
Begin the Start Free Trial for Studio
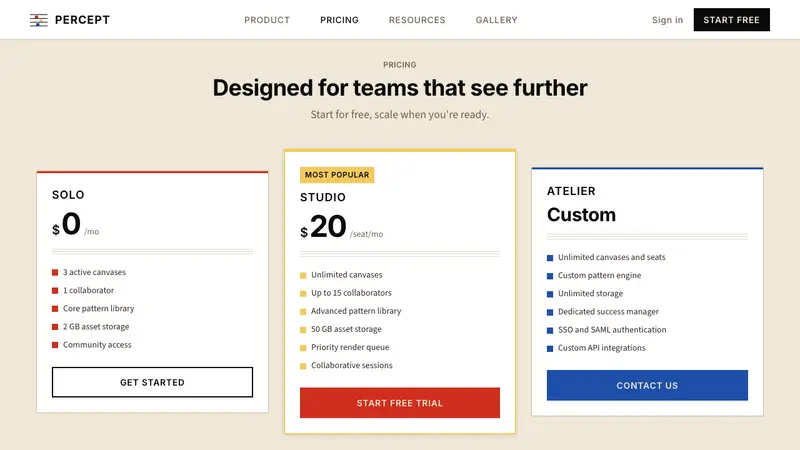click(400, 403)
